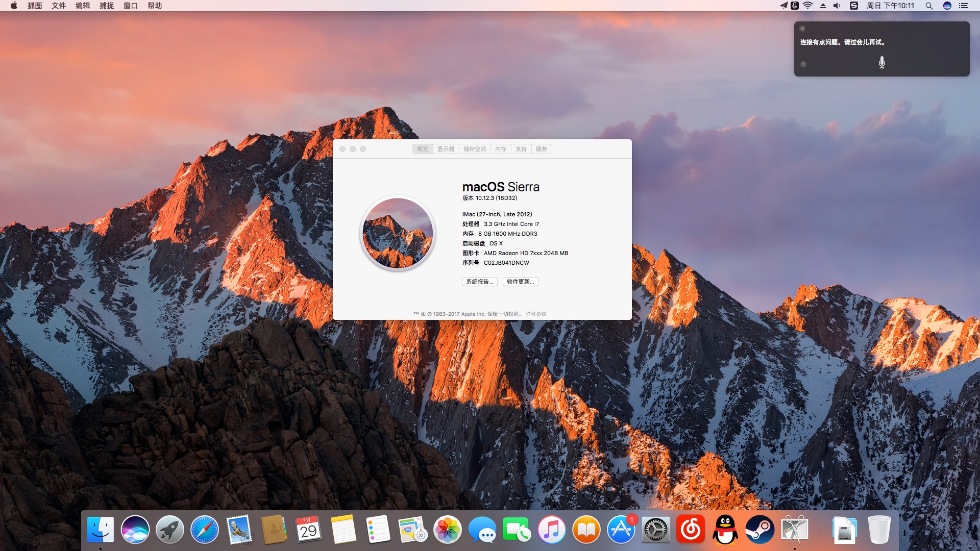Open Notification Center list icon
Image resolution: width=980 pixels, height=551 pixels.
point(964,6)
